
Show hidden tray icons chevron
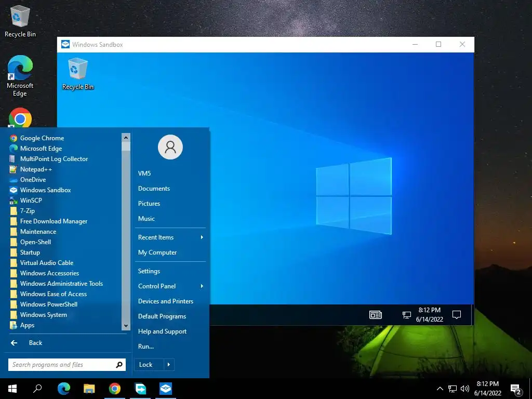440,389
